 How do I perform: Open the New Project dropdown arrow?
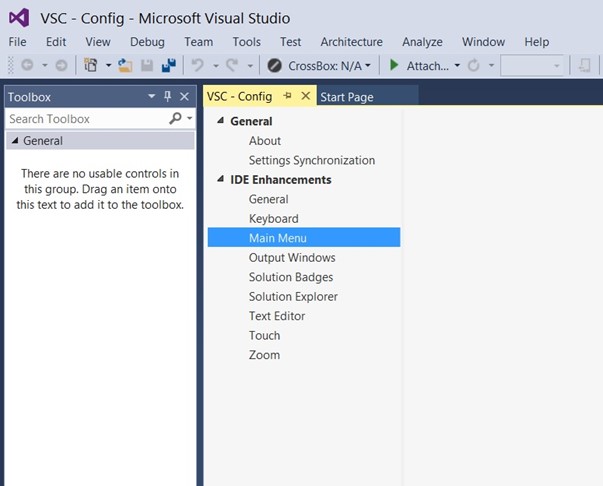tap(108, 65)
